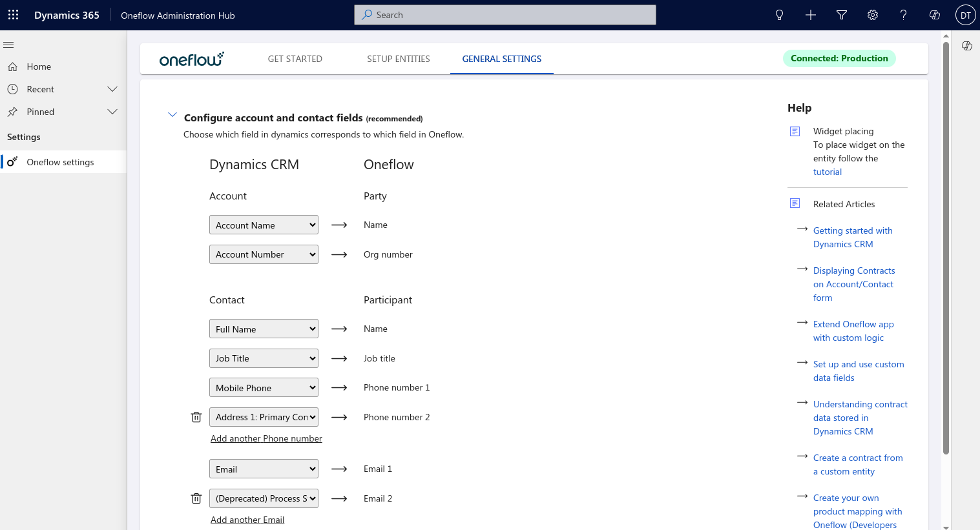Open the Account Name dropdown
This screenshot has width=980, height=530.
tap(264, 225)
